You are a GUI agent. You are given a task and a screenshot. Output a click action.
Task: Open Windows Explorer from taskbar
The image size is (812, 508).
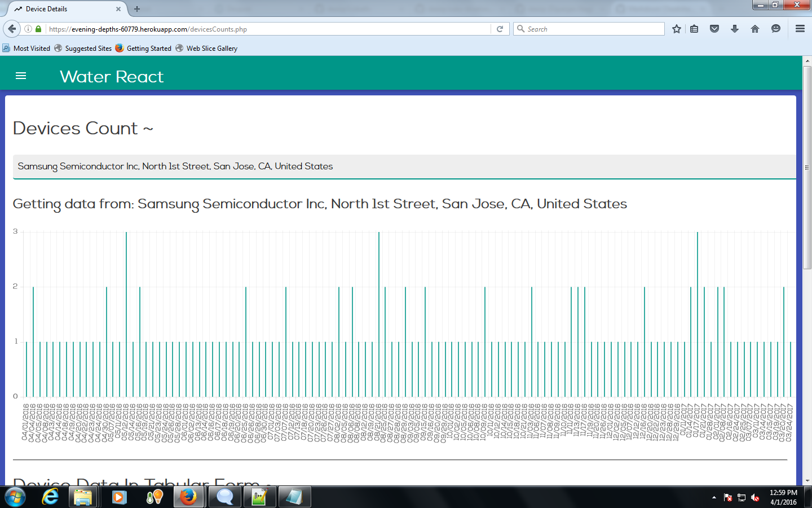[x=83, y=497]
